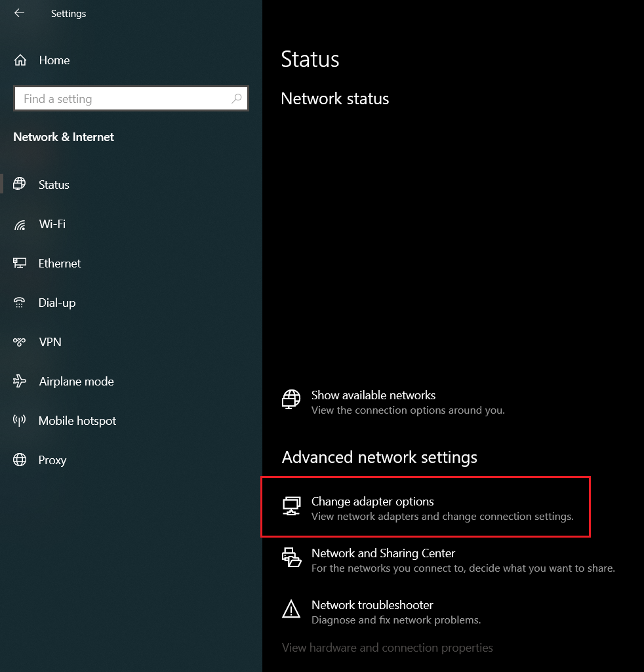Select the Status globe icon in sidebar

[20, 184]
